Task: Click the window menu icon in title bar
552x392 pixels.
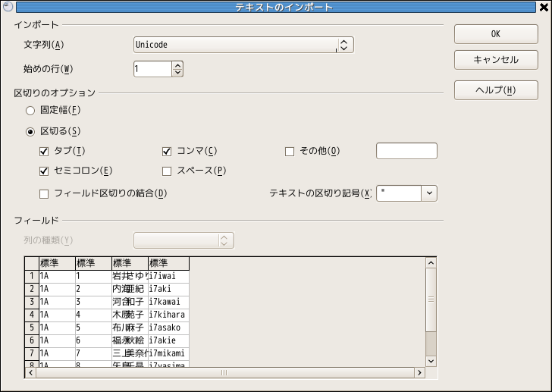Action: [x=8, y=7]
